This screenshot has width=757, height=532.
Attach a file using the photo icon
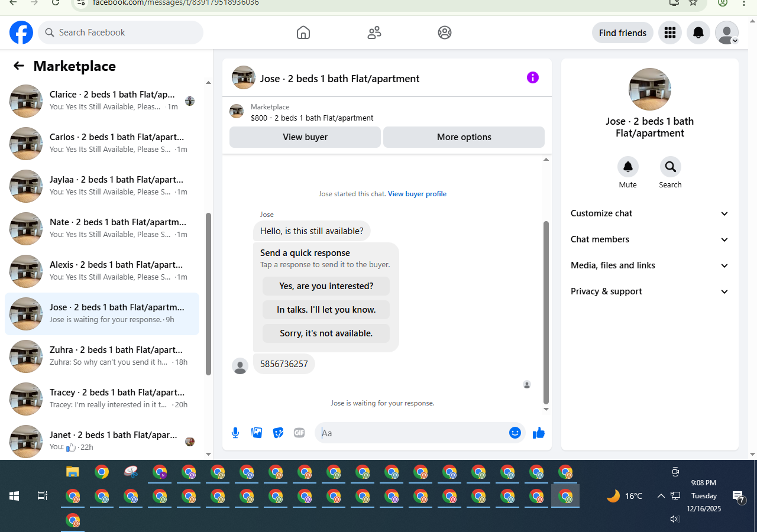[x=257, y=433]
